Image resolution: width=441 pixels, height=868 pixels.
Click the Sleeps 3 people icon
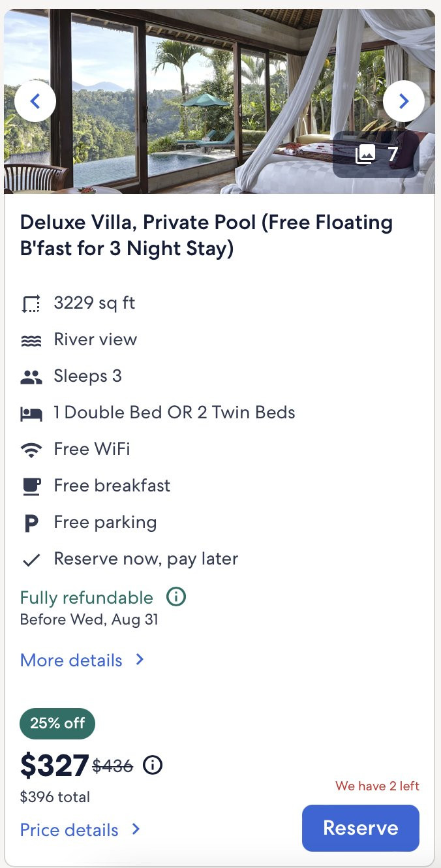[31, 377]
